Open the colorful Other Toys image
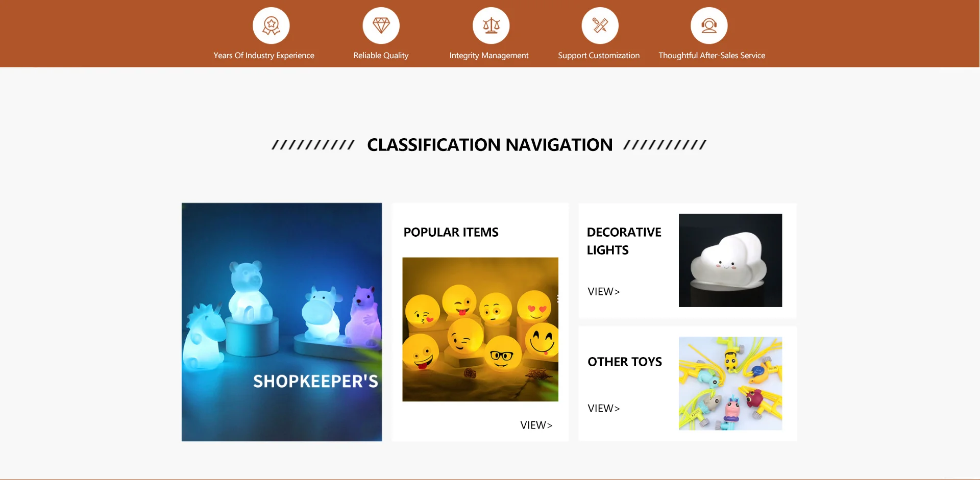 click(x=730, y=383)
